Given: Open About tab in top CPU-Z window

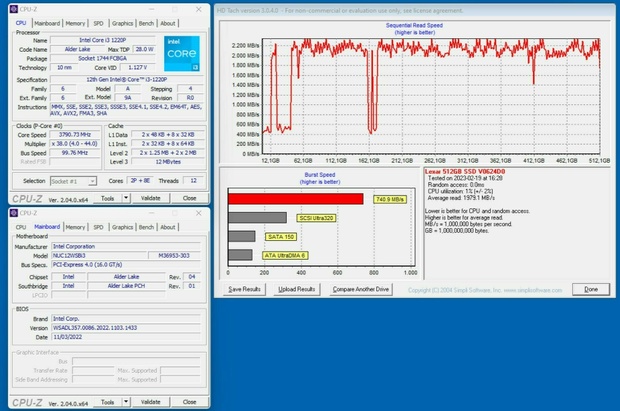Looking at the screenshot, I should (x=168, y=23).
